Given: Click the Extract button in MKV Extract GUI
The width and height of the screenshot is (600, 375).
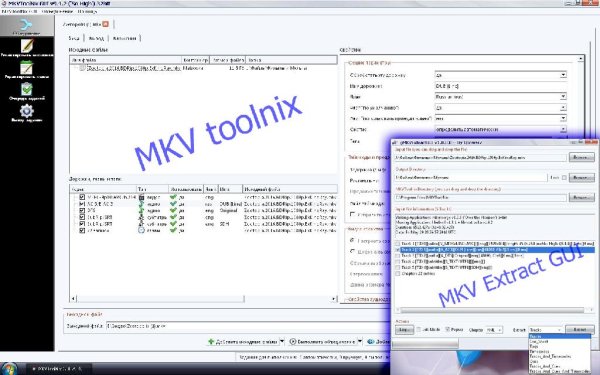Looking at the screenshot, I should coord(580,329).
